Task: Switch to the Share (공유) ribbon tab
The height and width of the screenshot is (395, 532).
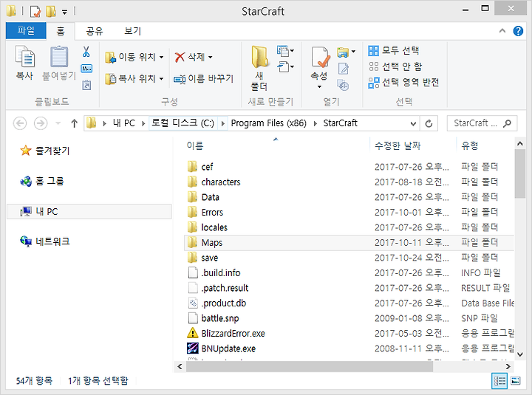Action: click(x=95, y=31)
